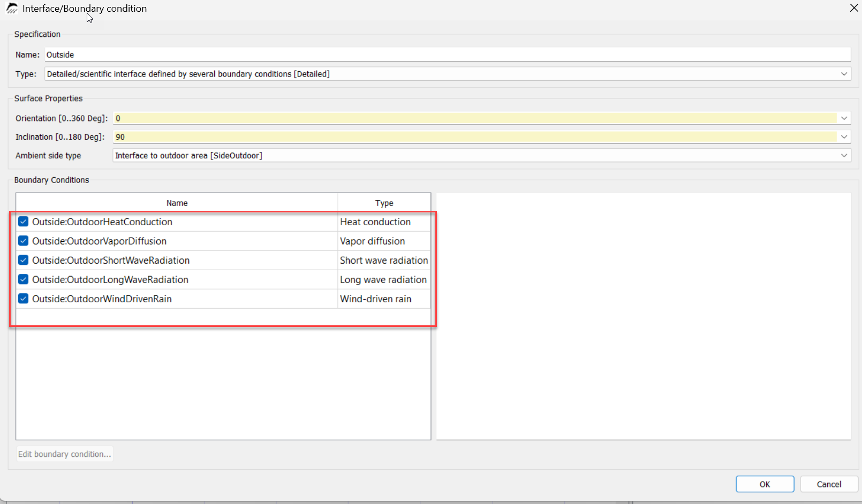Click the Name input field
862x504 pixels.
pos(448,55)
